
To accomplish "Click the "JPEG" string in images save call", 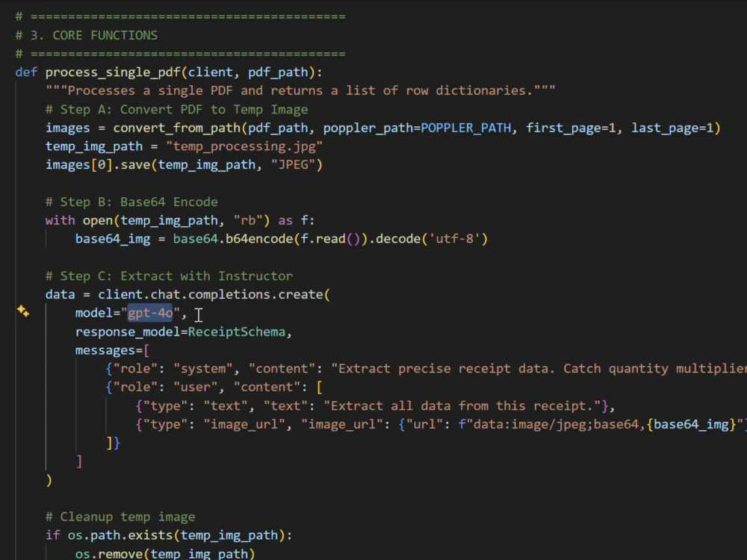I will point(293,165).
